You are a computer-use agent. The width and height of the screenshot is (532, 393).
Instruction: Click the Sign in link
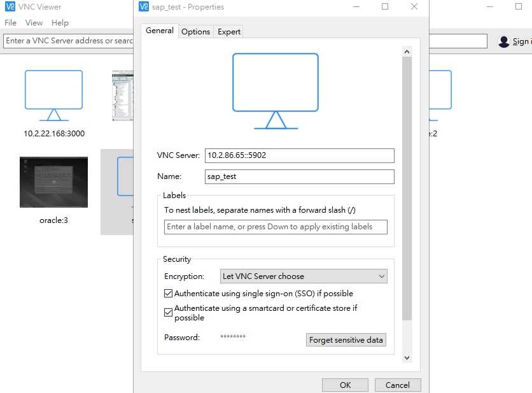pos(522,41)
